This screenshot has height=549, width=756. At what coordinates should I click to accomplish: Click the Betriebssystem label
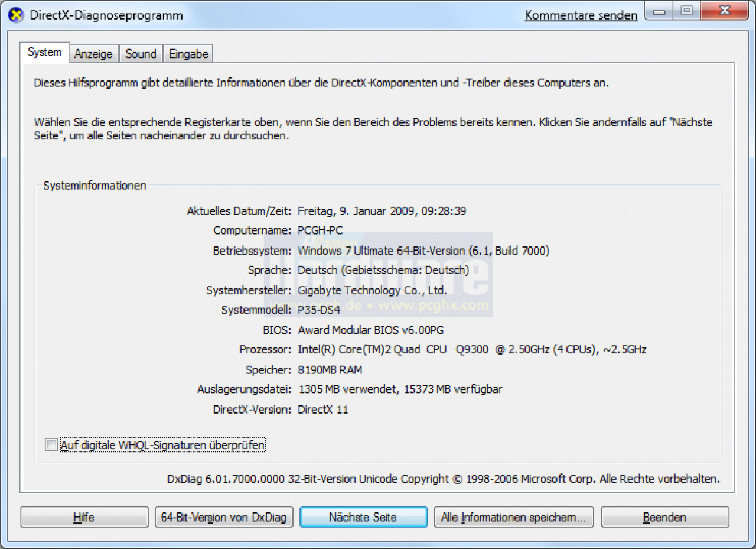coord(252,251)
